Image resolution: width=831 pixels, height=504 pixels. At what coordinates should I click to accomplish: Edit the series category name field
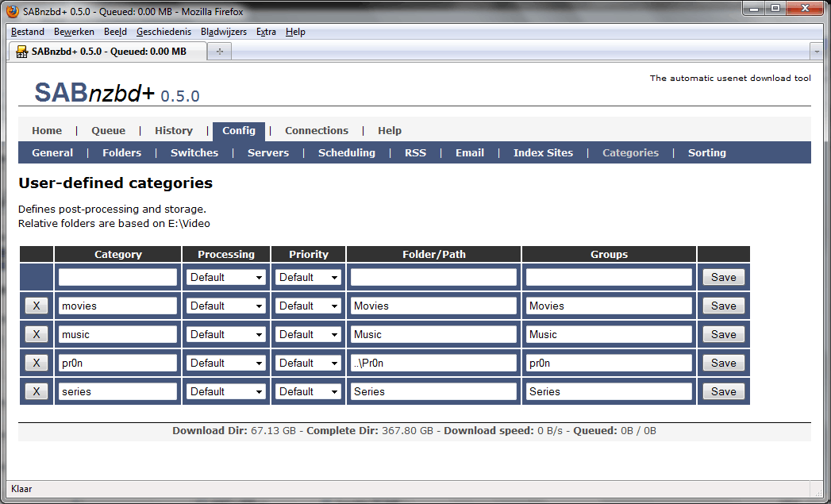pyautogui.click(x=117, y=391)
